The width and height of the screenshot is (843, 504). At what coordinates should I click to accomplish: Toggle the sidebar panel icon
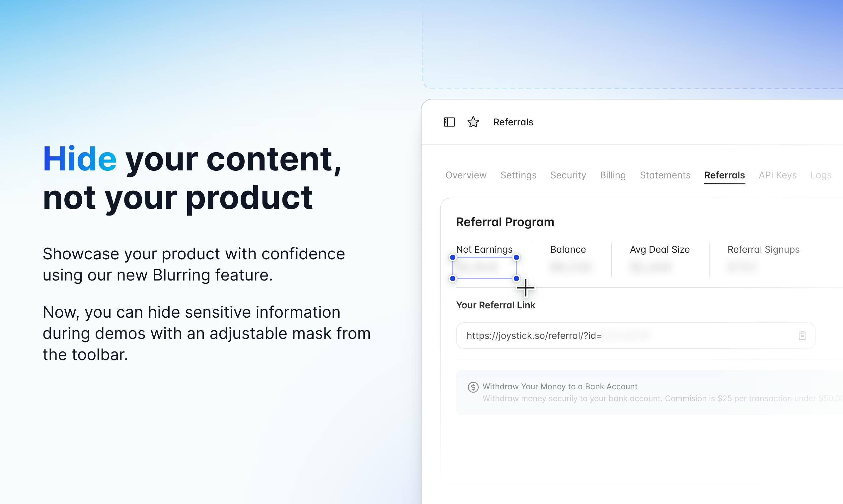click(449, 122)
